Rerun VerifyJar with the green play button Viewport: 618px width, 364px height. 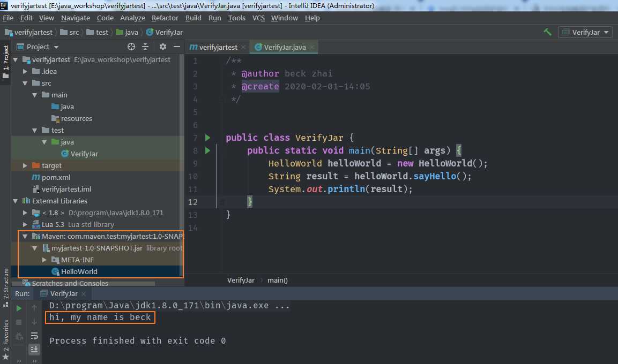19,308
